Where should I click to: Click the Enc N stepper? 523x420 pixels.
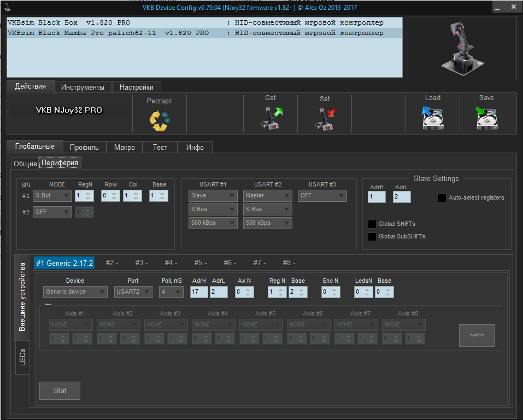[331, 292]
